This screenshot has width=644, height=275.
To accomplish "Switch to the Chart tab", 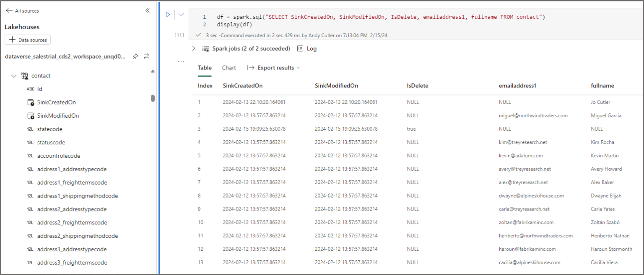I will pos(229,68).
